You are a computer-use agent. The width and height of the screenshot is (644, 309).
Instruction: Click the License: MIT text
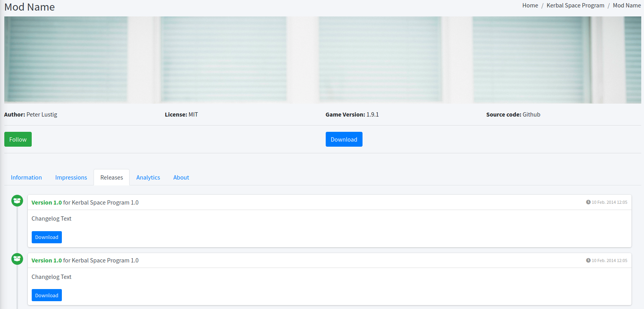[181, 115]
